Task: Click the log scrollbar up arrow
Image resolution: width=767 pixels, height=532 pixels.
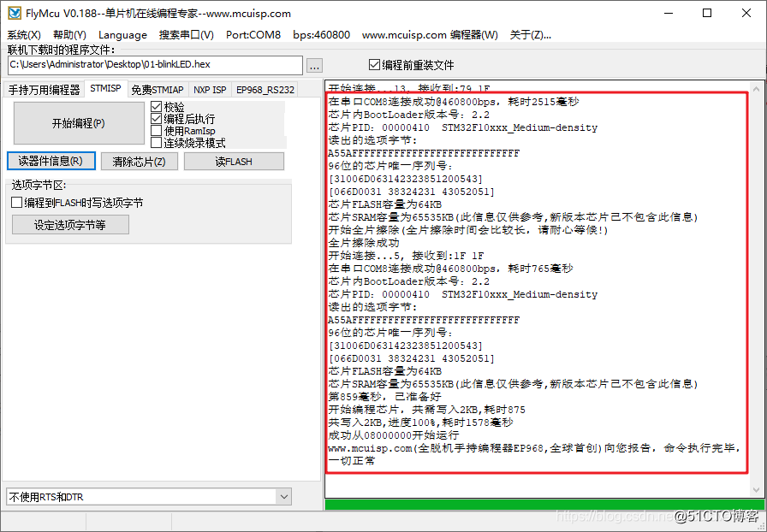Action: coord(756,89)
